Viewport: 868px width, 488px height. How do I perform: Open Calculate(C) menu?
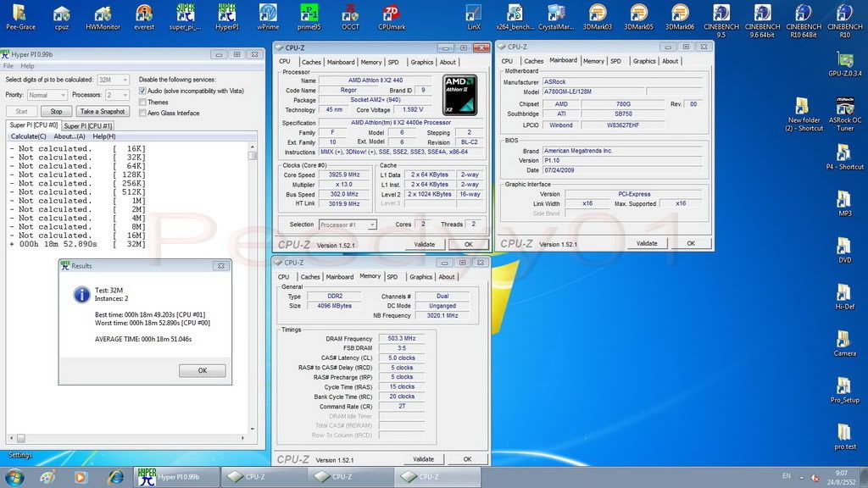28,136
